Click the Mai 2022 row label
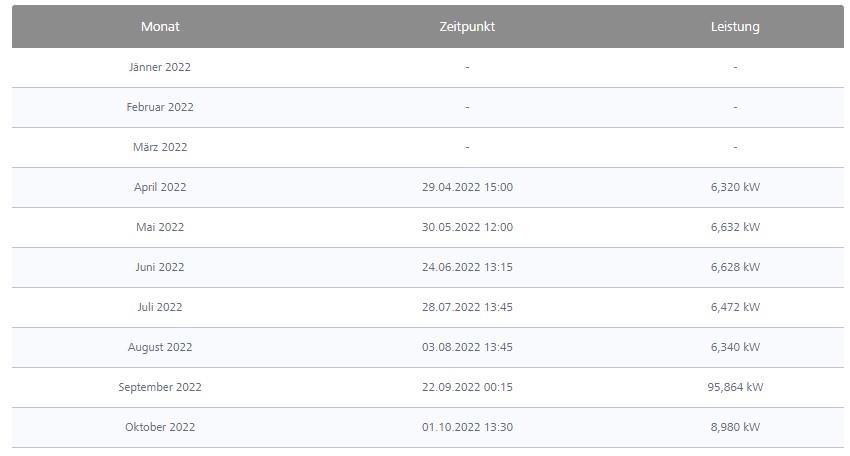Viewport: 850px width, 456px height. 160,227
